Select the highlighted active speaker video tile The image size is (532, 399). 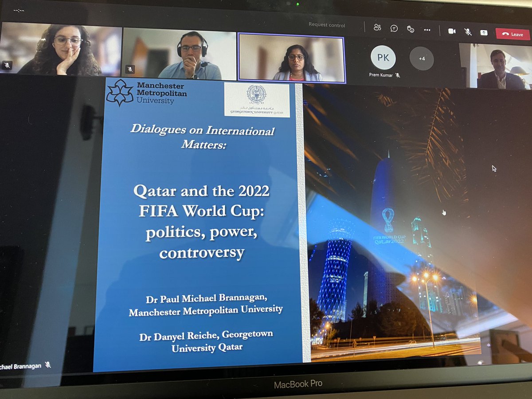tap(291, 58)
